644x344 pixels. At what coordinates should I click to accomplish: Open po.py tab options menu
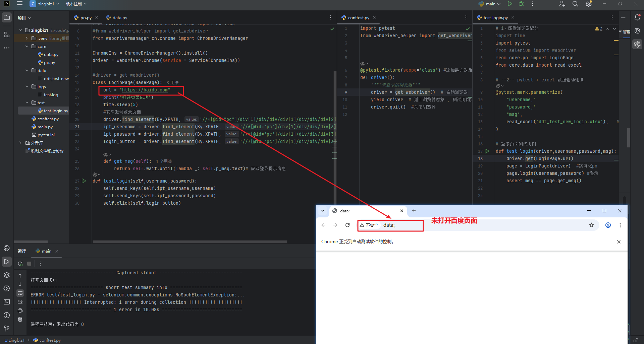330,17
